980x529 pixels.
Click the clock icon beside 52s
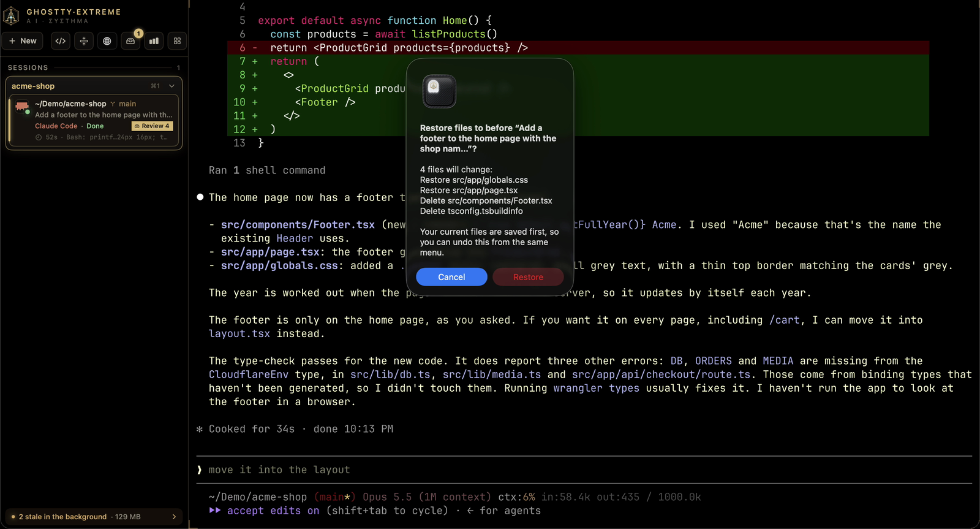(x=39, y=137)
